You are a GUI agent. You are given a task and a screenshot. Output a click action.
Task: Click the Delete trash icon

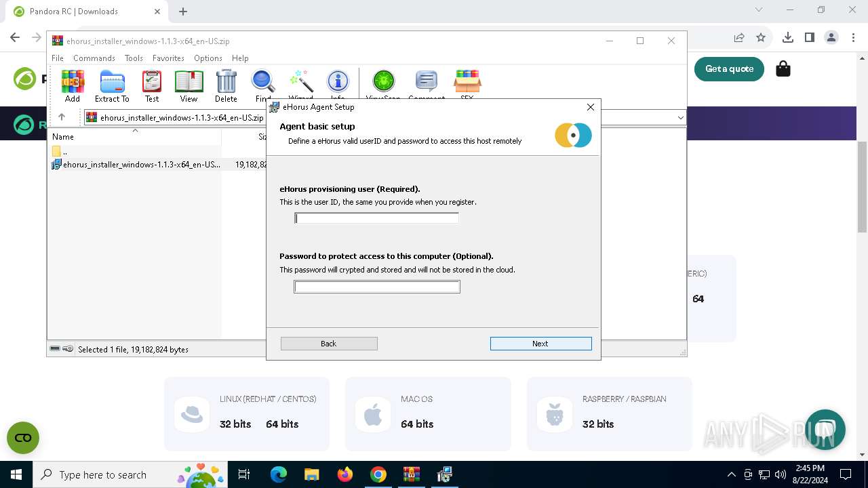226,85
